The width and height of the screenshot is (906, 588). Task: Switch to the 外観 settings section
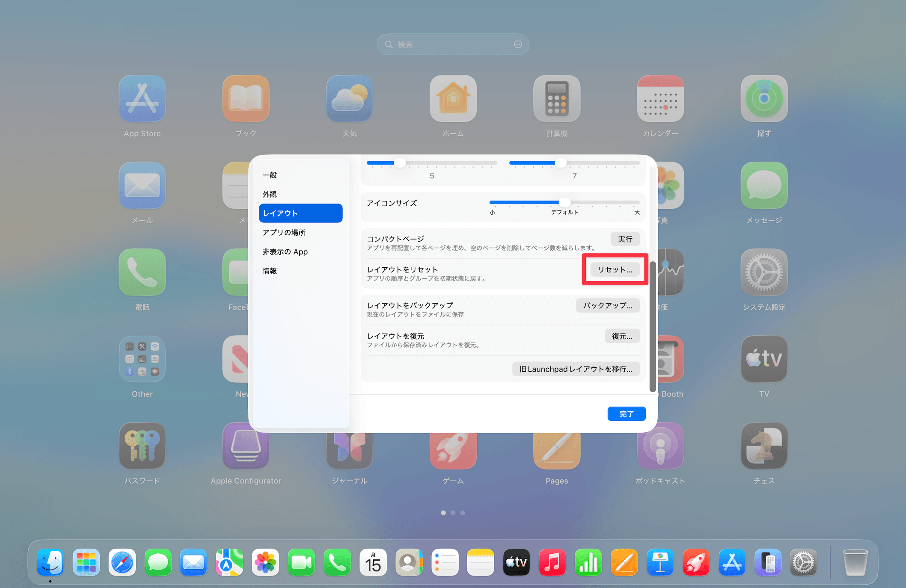(300, 194)
